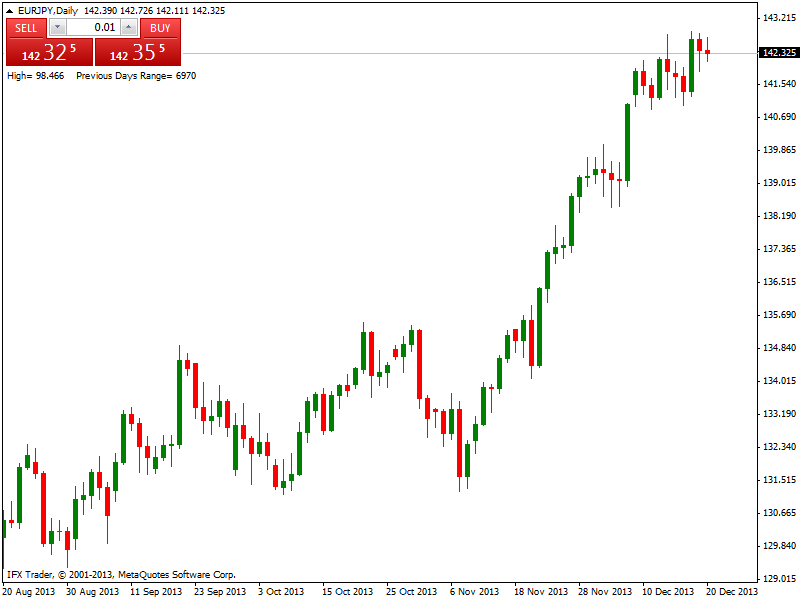Click the 130.665 price scale label
This screenshot has width=800, height=600.
pos(780,513)
